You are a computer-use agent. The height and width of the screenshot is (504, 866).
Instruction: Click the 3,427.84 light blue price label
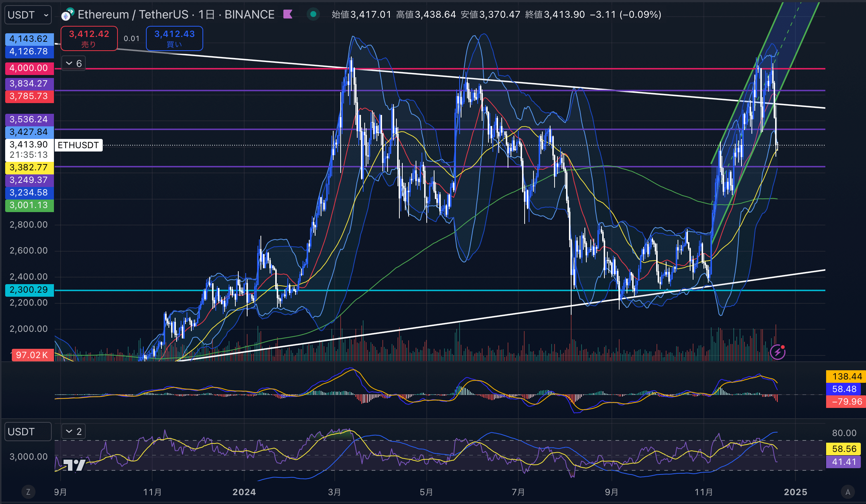29,132
